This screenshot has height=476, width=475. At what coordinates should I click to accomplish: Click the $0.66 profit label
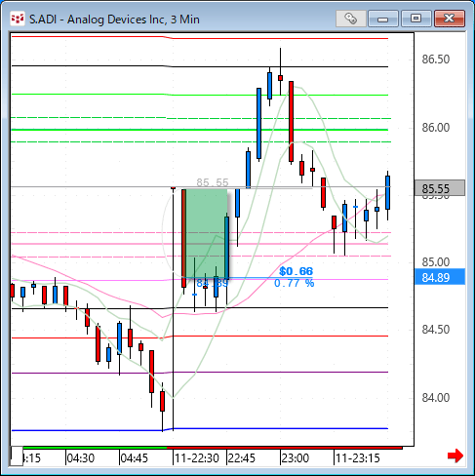pyautogui.click(x=296, y=271)
